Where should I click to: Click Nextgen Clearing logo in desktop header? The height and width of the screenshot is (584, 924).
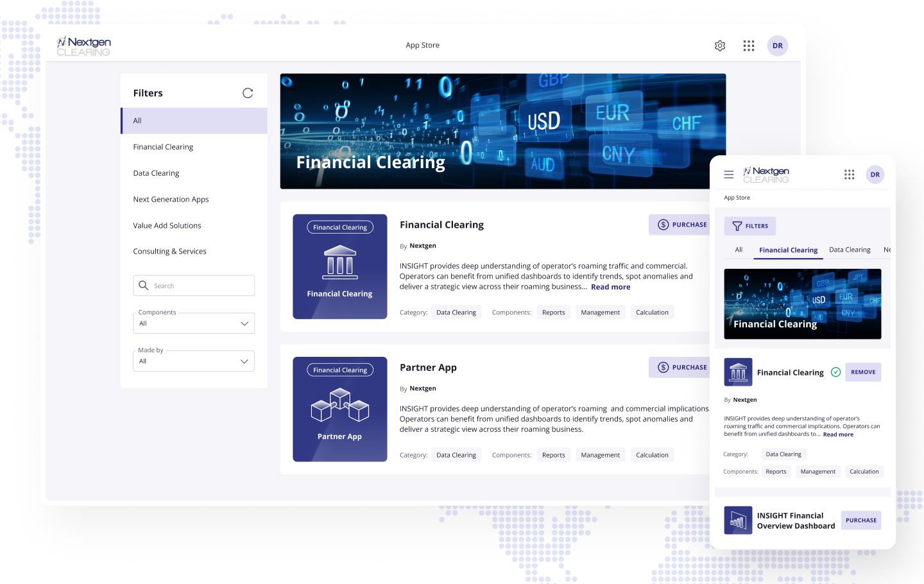(84, 46)
